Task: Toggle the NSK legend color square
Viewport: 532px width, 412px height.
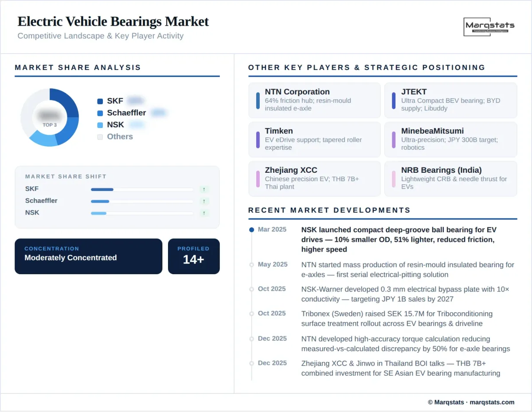Action: click(100, 124)
